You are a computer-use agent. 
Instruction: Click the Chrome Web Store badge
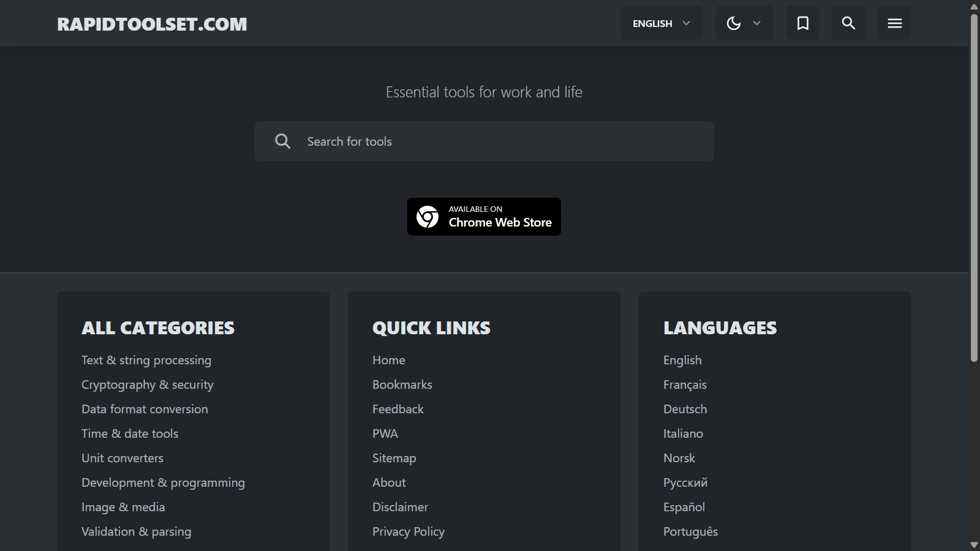(484, 216)
